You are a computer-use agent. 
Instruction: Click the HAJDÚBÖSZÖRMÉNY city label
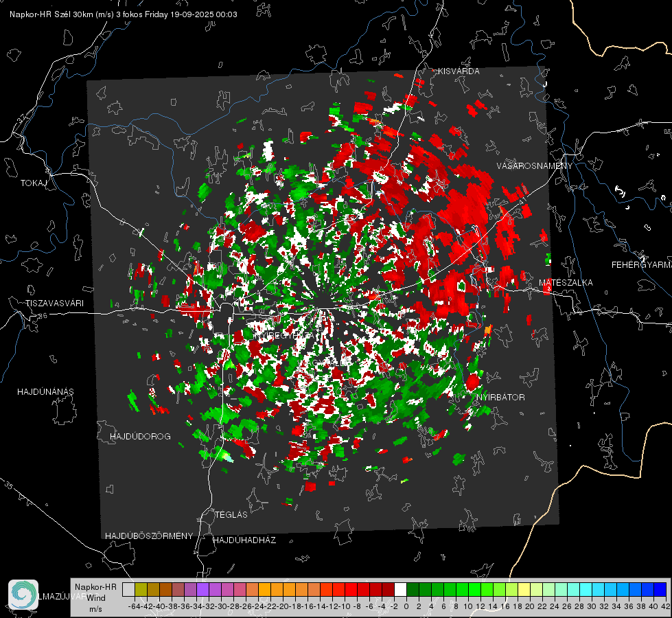click(149, 536)
